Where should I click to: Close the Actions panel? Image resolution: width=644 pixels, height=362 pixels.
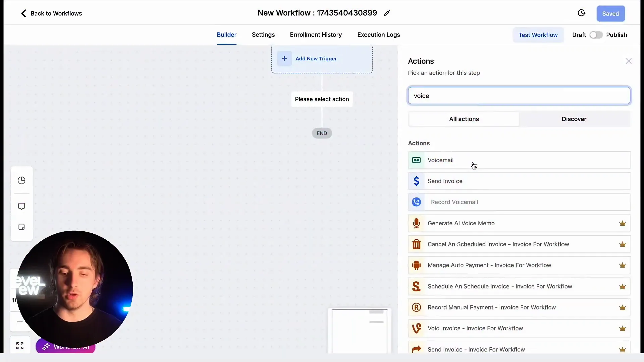point(629,61)
